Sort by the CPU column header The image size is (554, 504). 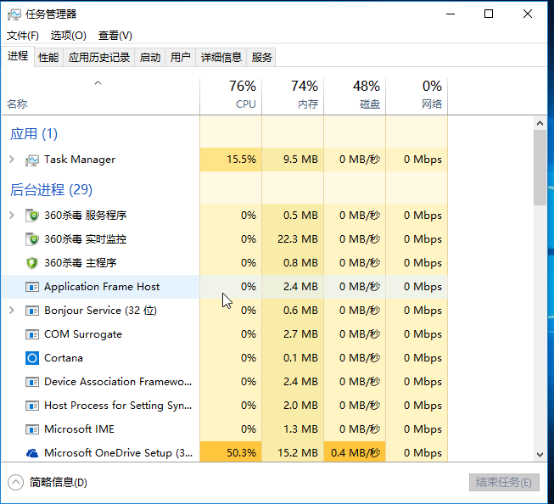pos(231,96)
